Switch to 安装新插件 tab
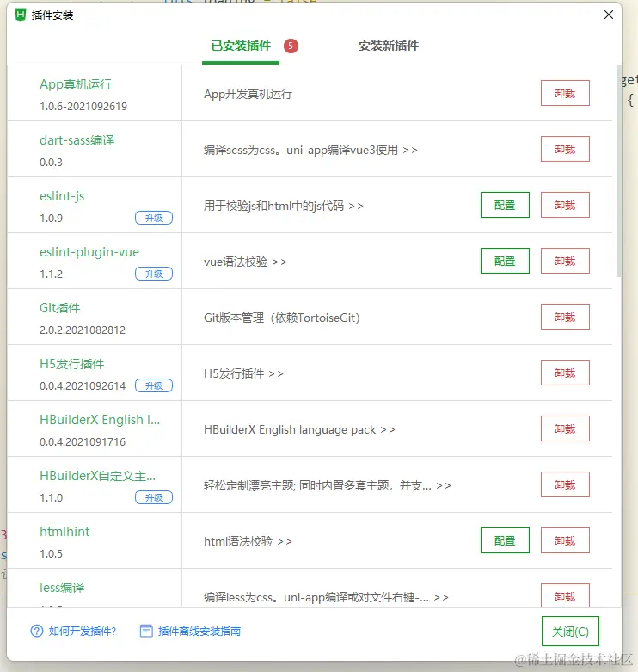Screen dimensions: 638x672 [389, 46]
